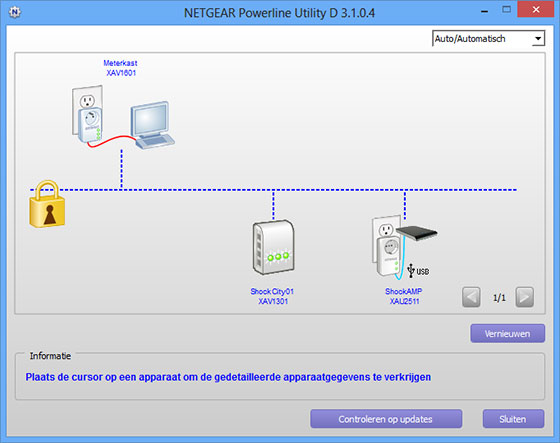Select the ShockCity01 XAV1301 device icon
560x443 pixels.
[274, 247]
